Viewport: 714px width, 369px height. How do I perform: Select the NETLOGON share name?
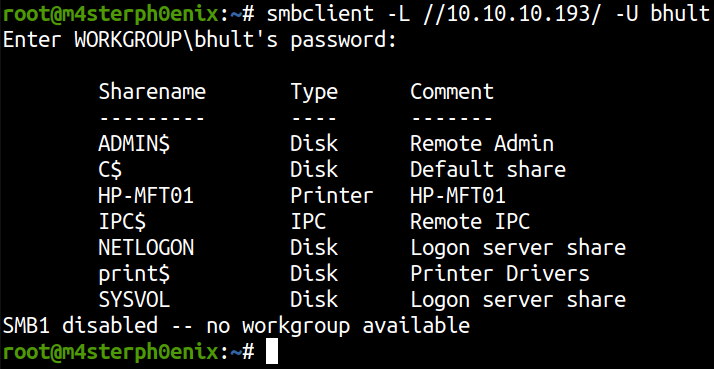click(x=146, y=248)
